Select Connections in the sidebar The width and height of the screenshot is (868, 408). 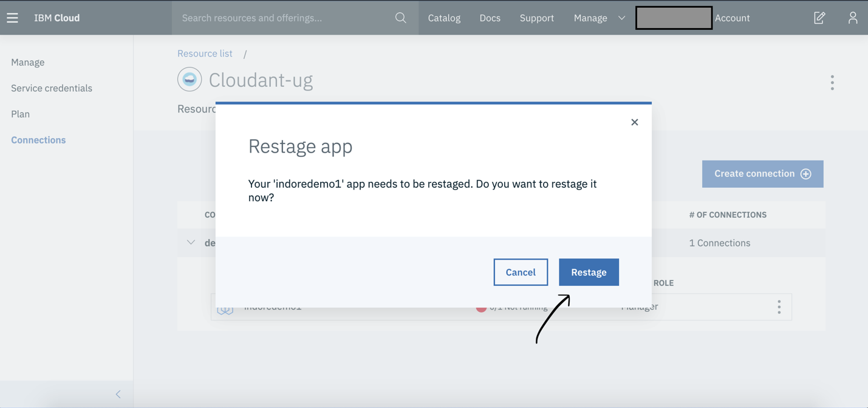click(x=38, y=140)
